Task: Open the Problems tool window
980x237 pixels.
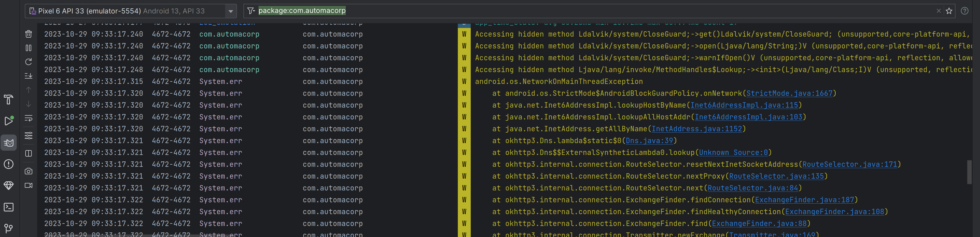Action: (9, 164)
